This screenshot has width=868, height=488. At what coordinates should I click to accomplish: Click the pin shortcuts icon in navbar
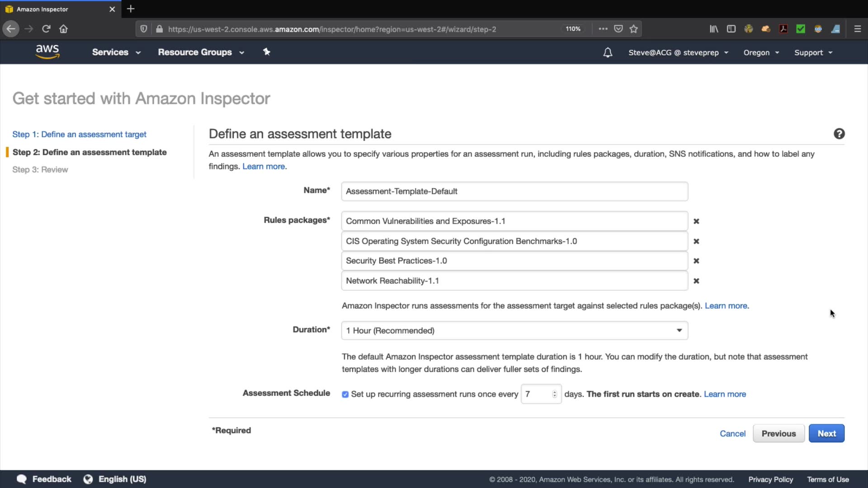267,52
